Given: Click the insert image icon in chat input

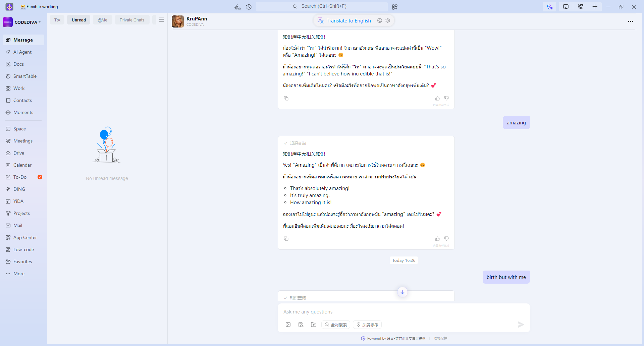Looking at the screenshot, I should [x=288, y=325].
